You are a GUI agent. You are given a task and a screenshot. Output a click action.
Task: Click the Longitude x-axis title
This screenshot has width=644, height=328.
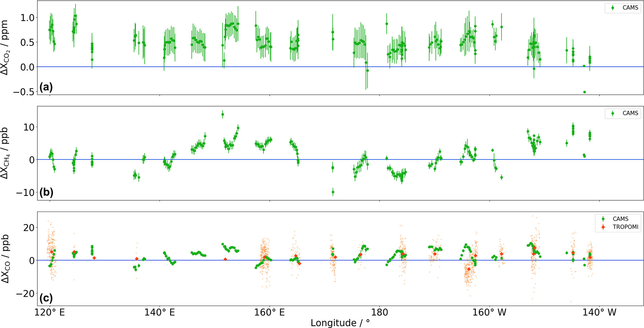coord(340,323)
